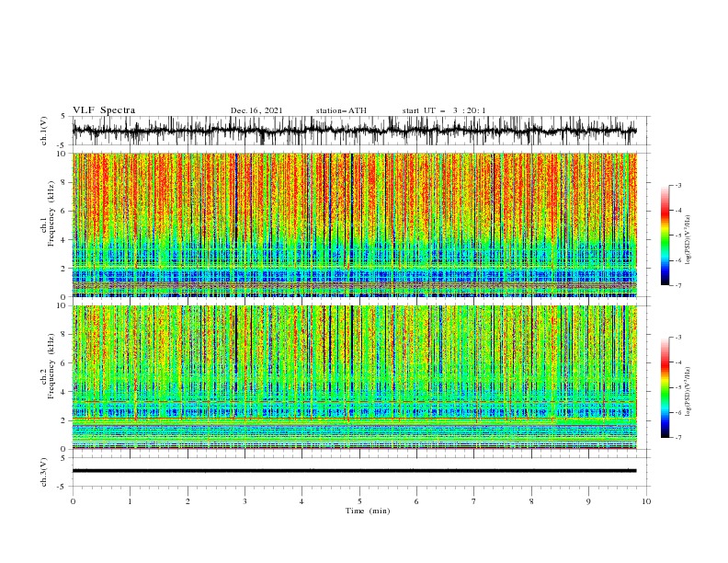Viewport: 728px width, 563px height.
Task: Click the '-5' tick on ch.3(V) axis
Action: 63,487
